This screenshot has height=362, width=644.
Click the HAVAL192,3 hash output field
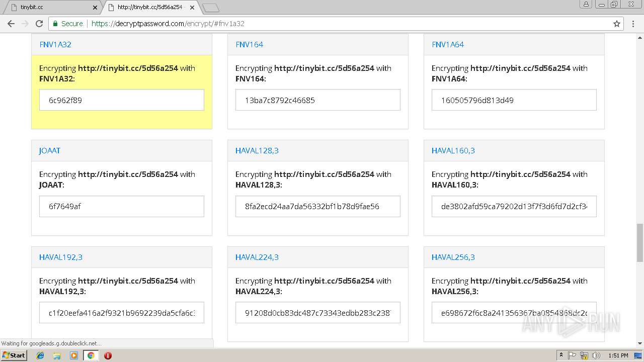122,313
